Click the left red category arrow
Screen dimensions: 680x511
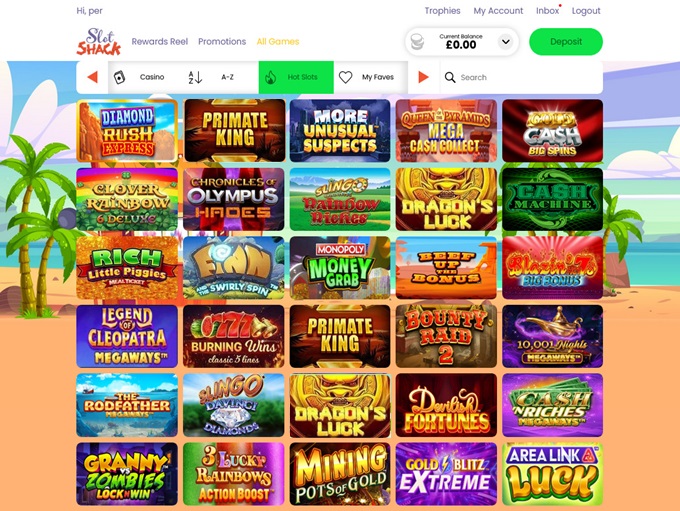[92, 77]
